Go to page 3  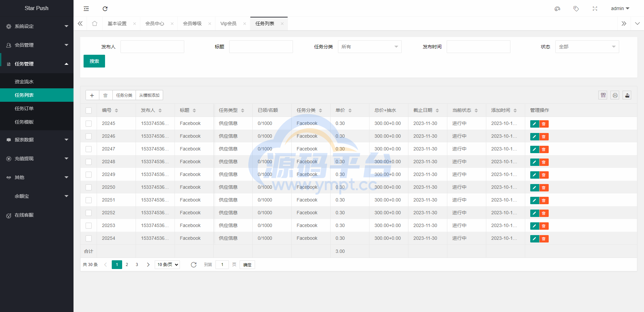pyautogui.click(x=137, y=265)
